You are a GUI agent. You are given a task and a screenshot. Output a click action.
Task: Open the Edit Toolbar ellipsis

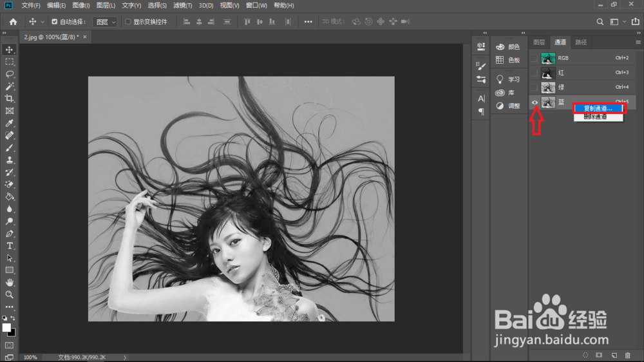9,307
